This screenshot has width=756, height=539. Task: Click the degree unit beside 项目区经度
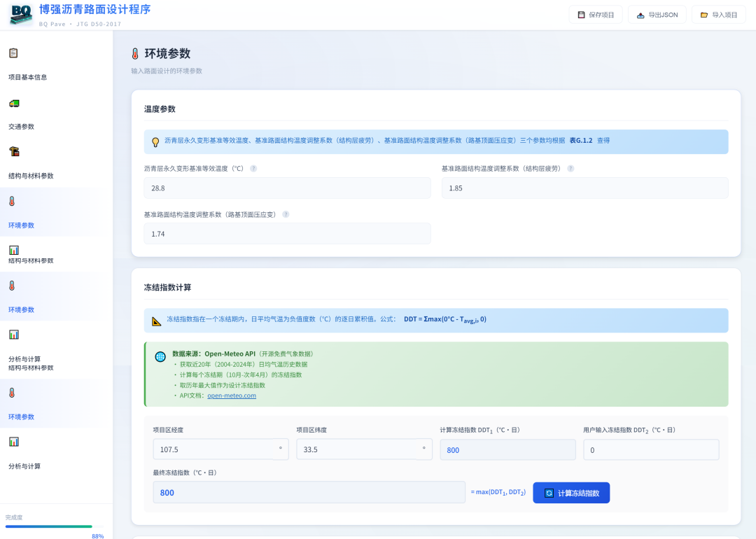tap(281, 449)
